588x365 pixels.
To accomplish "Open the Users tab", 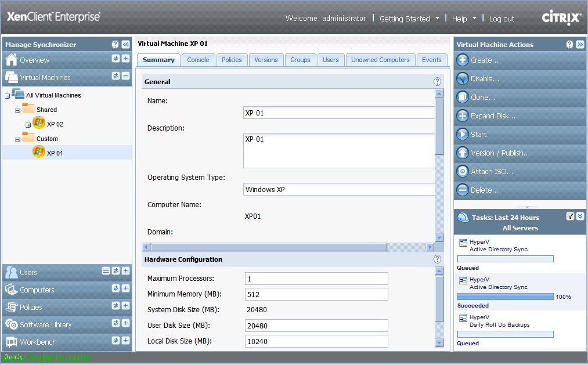I will pos(331,60).
